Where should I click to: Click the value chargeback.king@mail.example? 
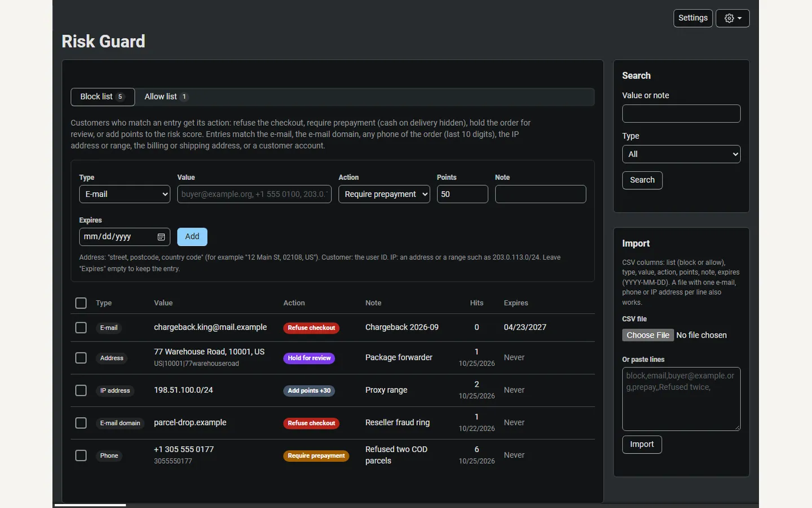[210, 327]
